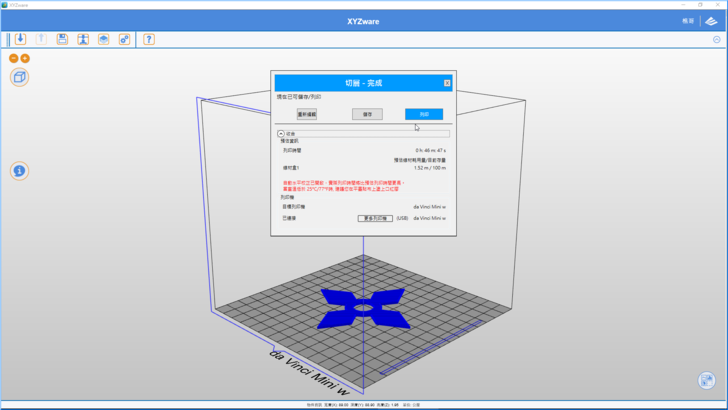The height and width of the screenshot is (410, 728).
Task: Click the 重新編輯 re-edit button
Action: click(307, 114)
